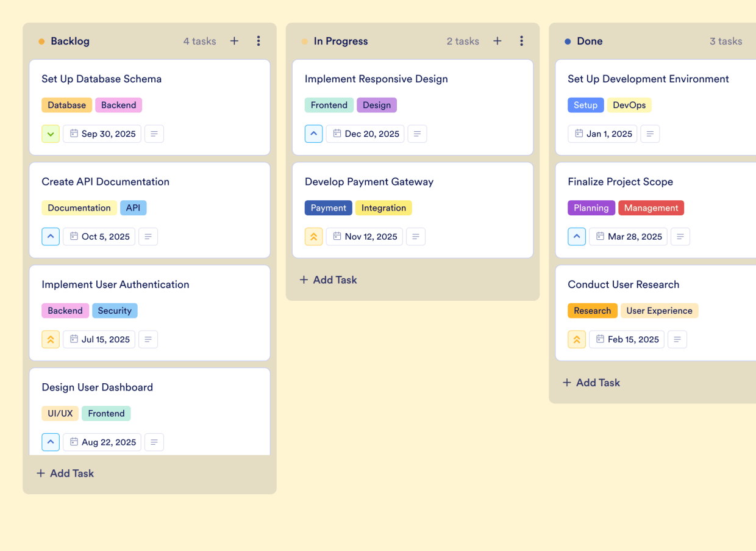Click the plus icon in Backlog column header
The height and width of the screenshot is (551, 756).
[234, 41]
